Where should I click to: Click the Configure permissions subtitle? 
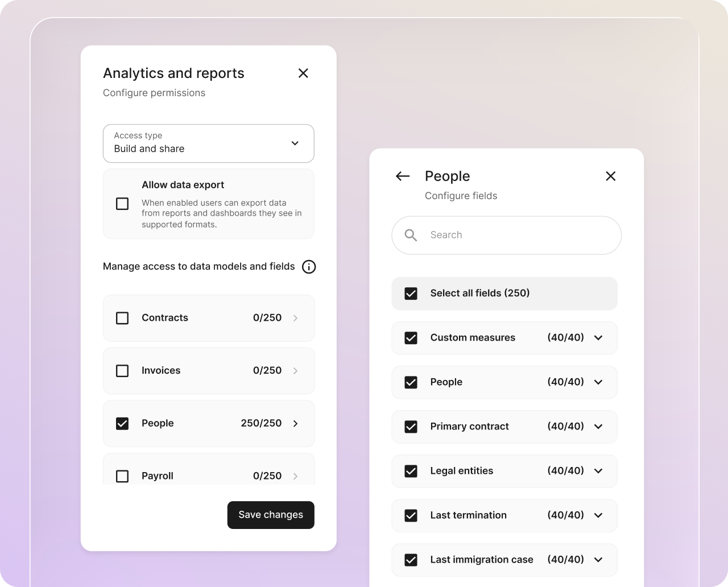[154, 93]
